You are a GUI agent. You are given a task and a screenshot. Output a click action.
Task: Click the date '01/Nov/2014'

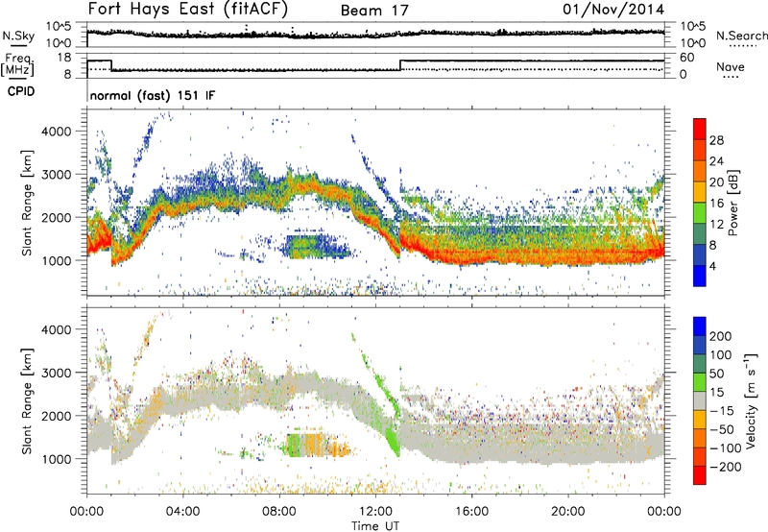tap(613, 10)
